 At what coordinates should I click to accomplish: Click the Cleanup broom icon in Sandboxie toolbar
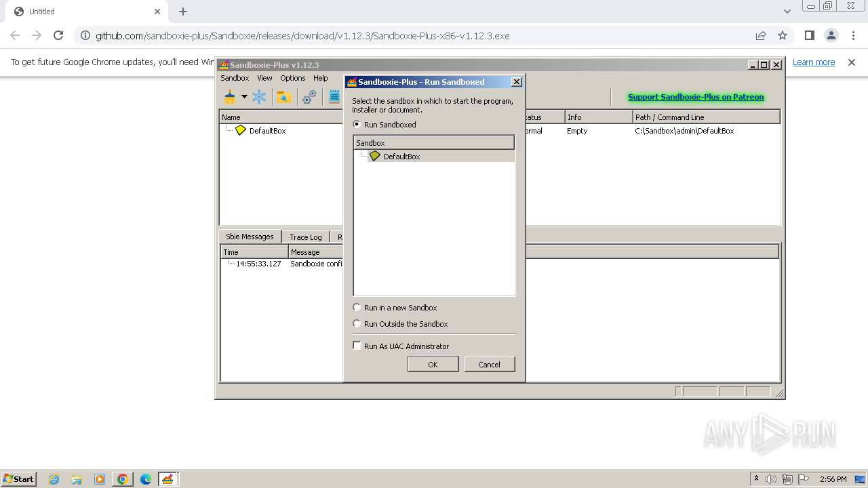[230, 97]
